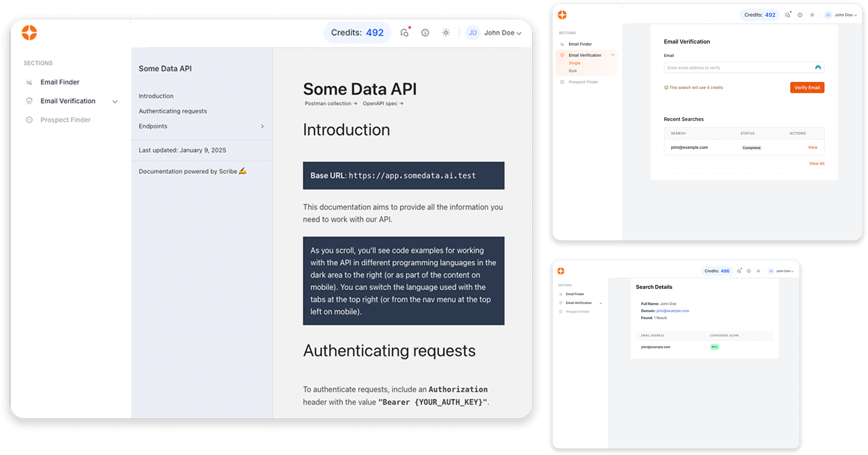868x455 pixels.
Task: Select Email Finder in Email Verification window sidebar
Action: point(580,44)
